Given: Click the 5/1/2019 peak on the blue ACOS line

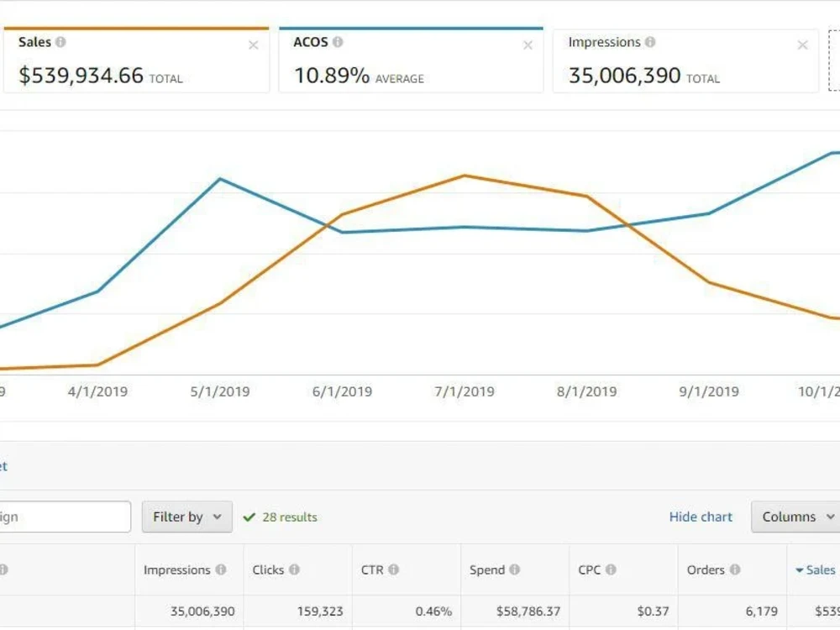Looking at the screenshot, I should (221, 179).
